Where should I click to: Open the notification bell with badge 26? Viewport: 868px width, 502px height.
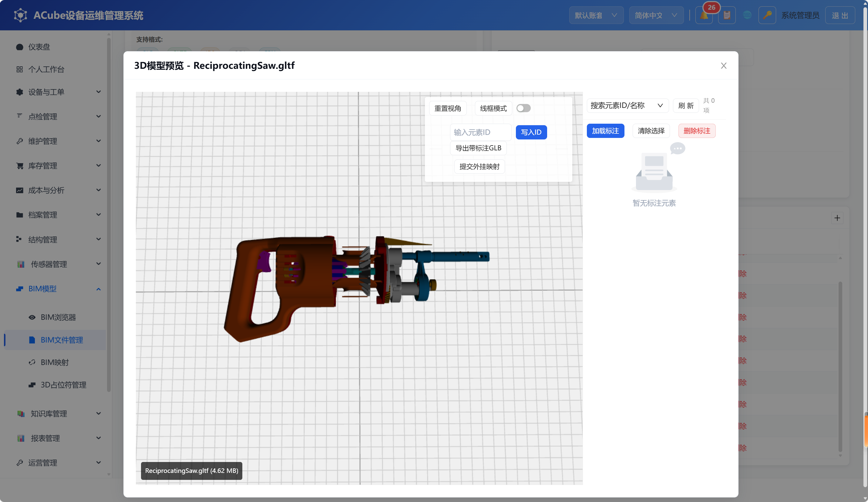pyautogui.click(x=704, y=15)
